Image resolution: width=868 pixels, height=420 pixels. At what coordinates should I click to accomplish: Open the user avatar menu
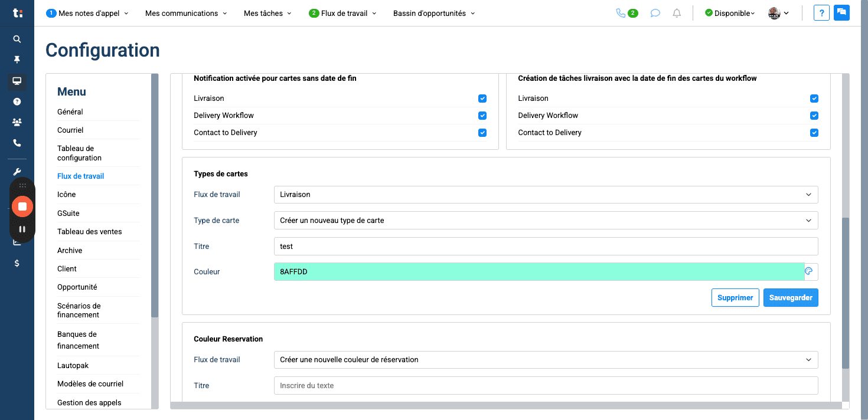[778, 13]
